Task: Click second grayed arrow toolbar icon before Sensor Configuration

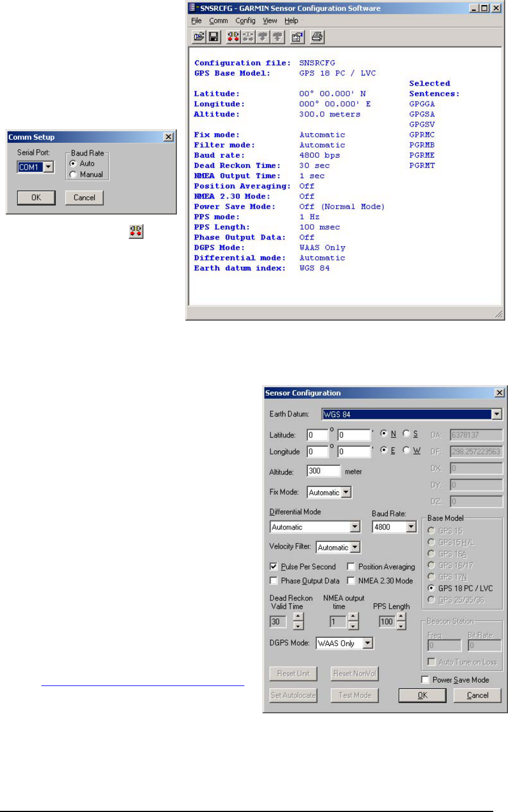Action: pyautogui.click(x=277, y=37)
